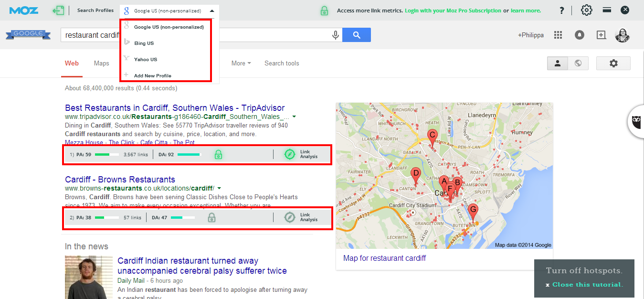Start voice search with the microphone icon
This screenshot has width=644, height=299.
[336, 35]
